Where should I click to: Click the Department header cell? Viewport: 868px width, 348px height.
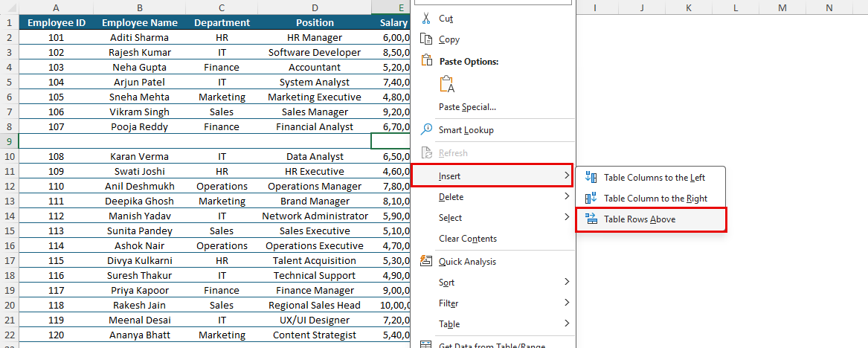(x=222, y=23)
